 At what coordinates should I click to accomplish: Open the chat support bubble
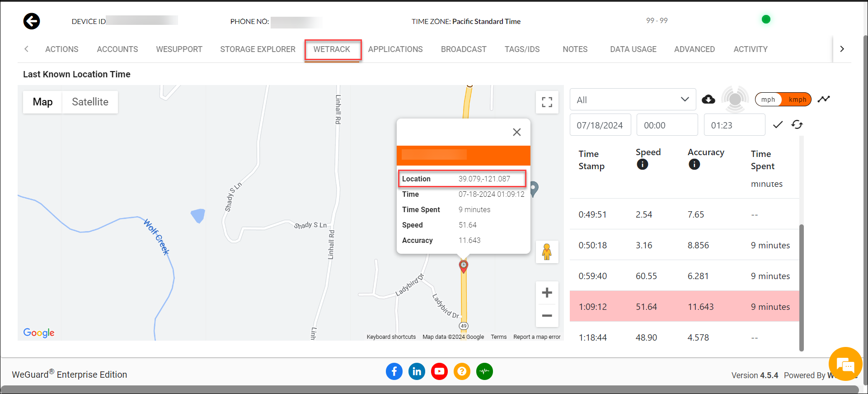pos(845,364)
